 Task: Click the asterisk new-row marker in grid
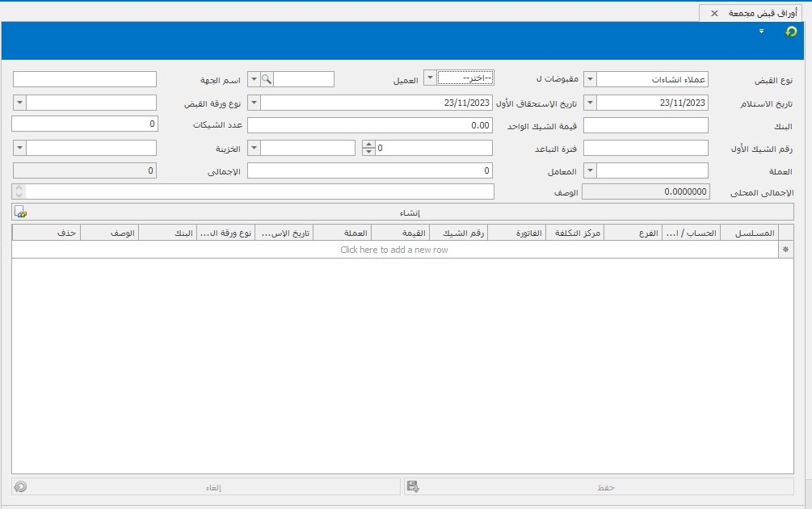point(786,250)
